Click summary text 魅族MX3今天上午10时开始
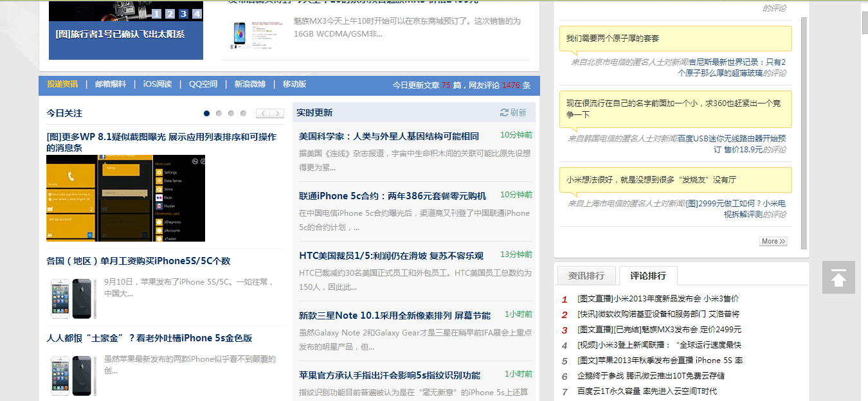Viewport: 868px width, 401px height. pos(407,27)
